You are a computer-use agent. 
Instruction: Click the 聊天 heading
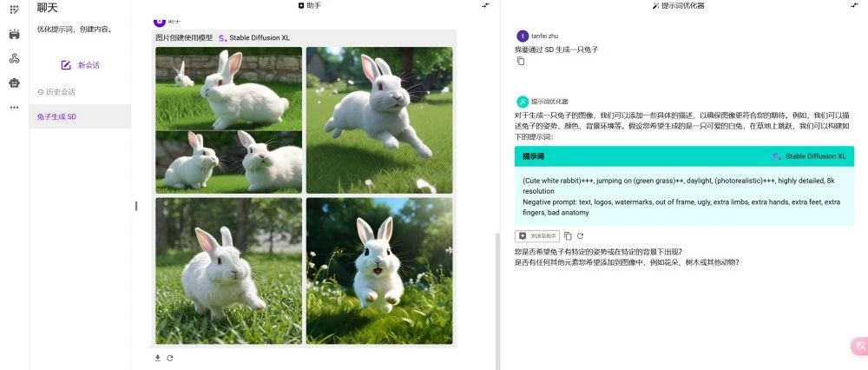47,8
